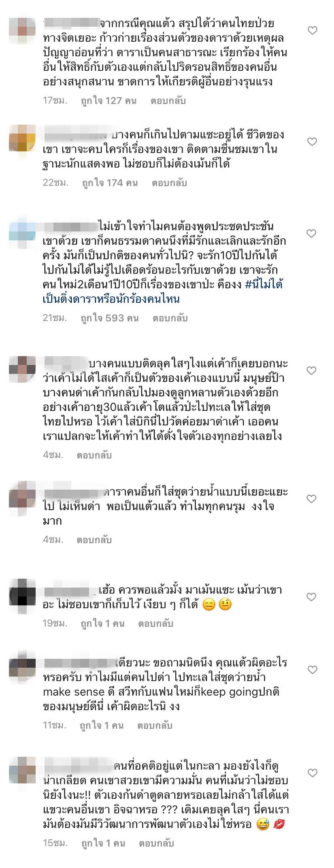334x868 pixels.
Task: Tap heart on comment with 174 likes
Action: 312,142
